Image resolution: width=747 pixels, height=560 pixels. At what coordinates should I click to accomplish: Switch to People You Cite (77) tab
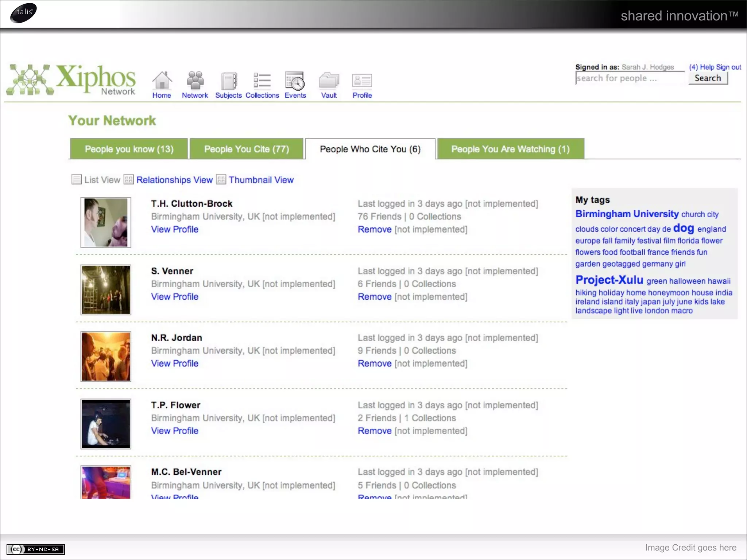247,149
